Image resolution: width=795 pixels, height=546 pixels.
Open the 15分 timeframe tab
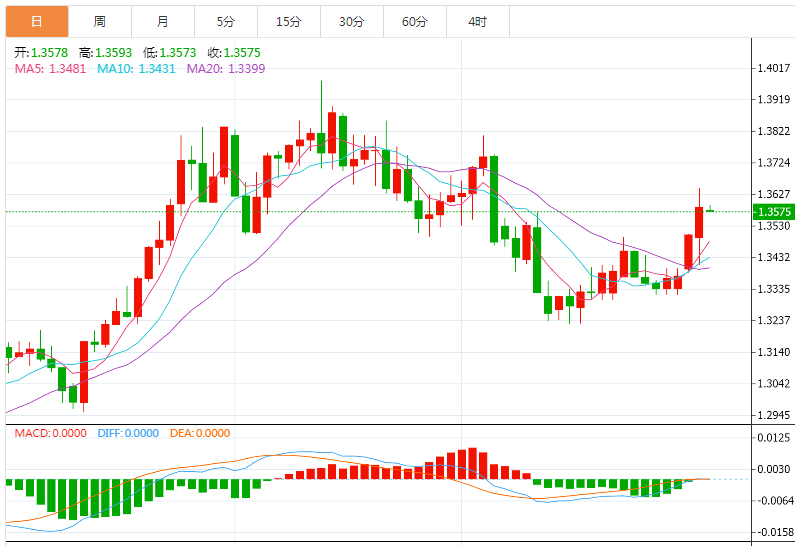pos(288,22)
